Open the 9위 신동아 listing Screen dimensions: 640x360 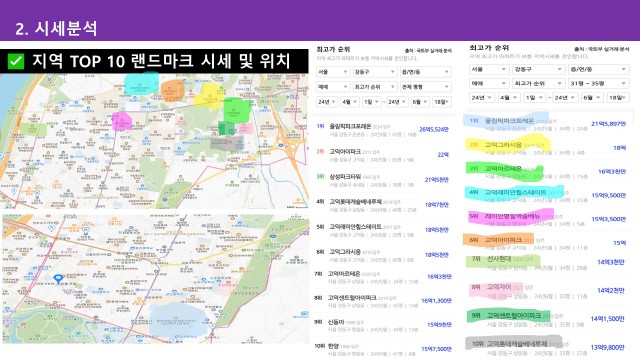[x=383, y=325]
